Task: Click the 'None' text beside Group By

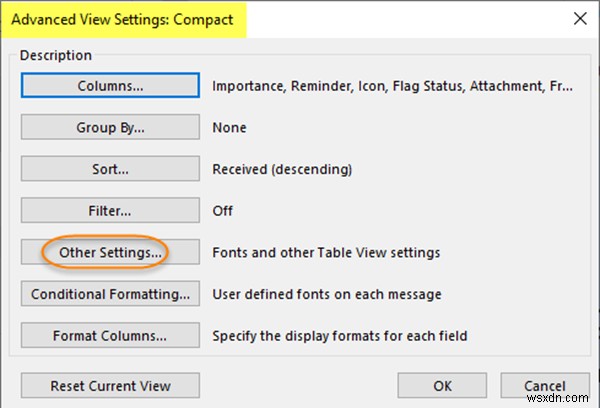Action: [229, 128]
